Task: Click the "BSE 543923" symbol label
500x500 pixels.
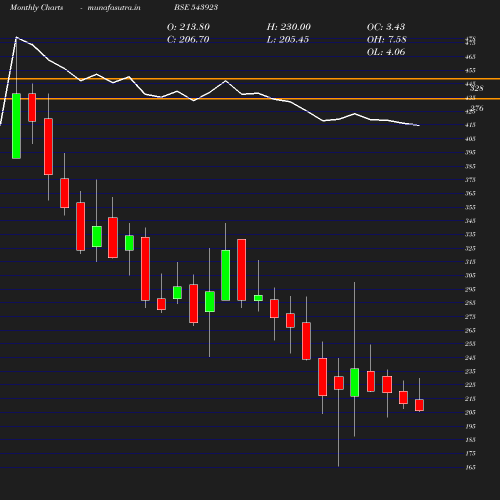Action: pos(196,7)
